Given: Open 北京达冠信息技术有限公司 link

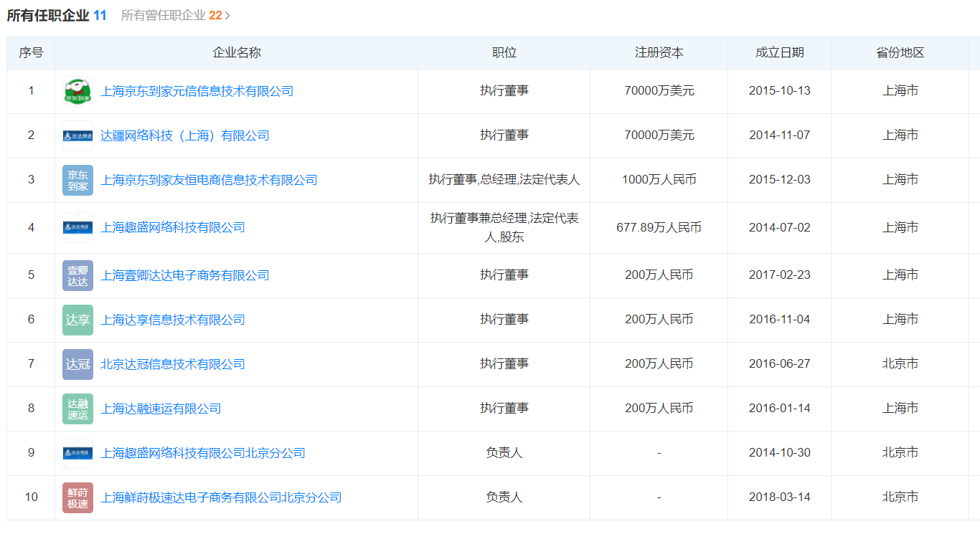Looking at the screenshot, I should [x=172, y=364].
